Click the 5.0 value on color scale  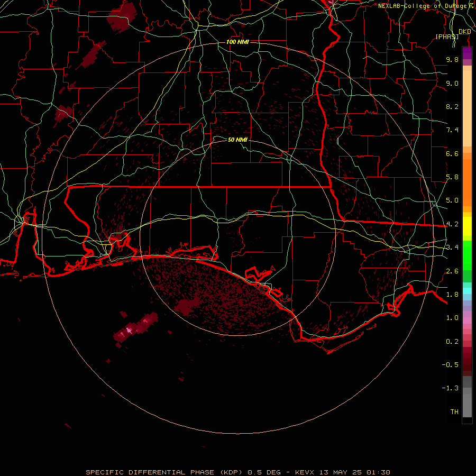coord(452,200)
